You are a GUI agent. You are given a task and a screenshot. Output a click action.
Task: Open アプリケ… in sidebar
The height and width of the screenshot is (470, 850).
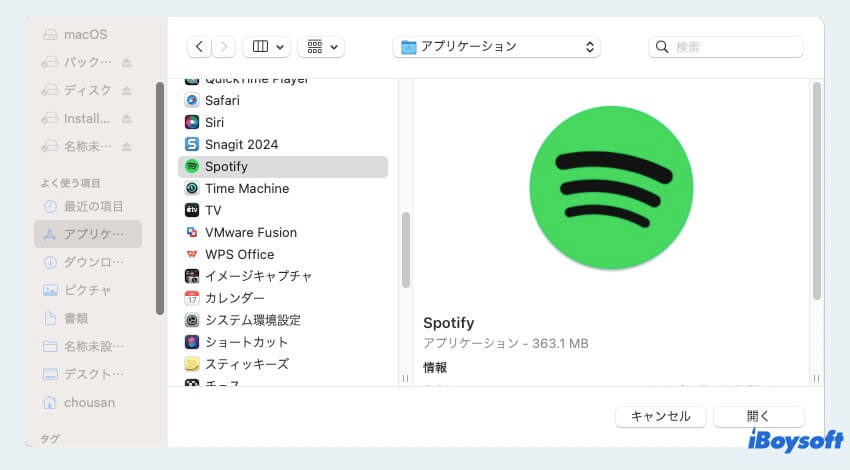coord(88,234)
